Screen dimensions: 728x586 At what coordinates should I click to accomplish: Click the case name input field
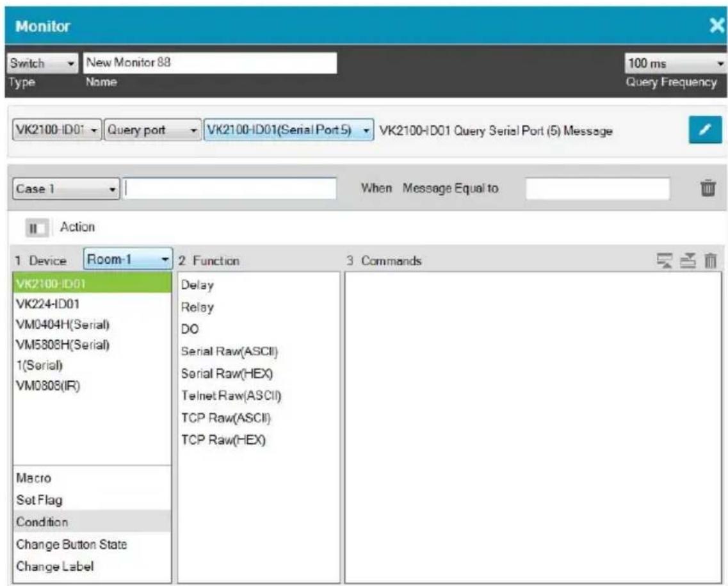click(229, 188)
